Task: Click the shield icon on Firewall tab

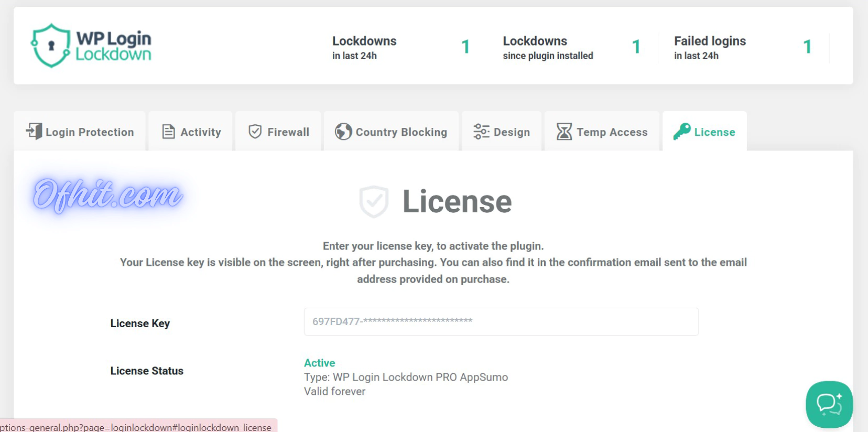Action: (x=255, y=132)
